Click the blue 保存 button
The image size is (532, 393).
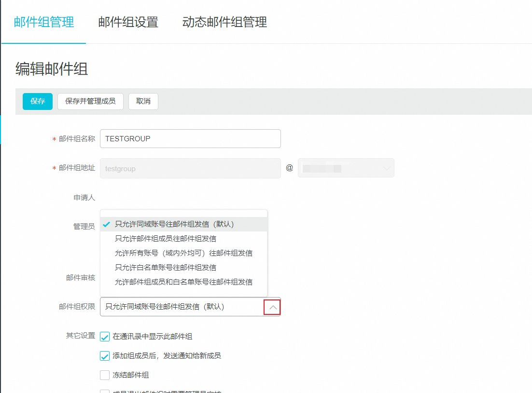[x=38, y=101]
